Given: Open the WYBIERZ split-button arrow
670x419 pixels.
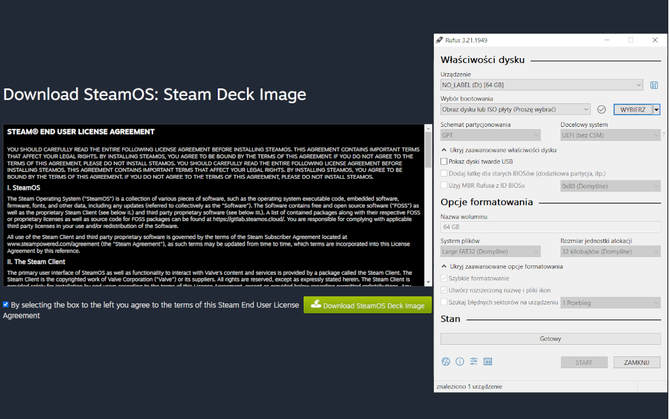Looking at the screenshot, I should (x=656, y=110).
